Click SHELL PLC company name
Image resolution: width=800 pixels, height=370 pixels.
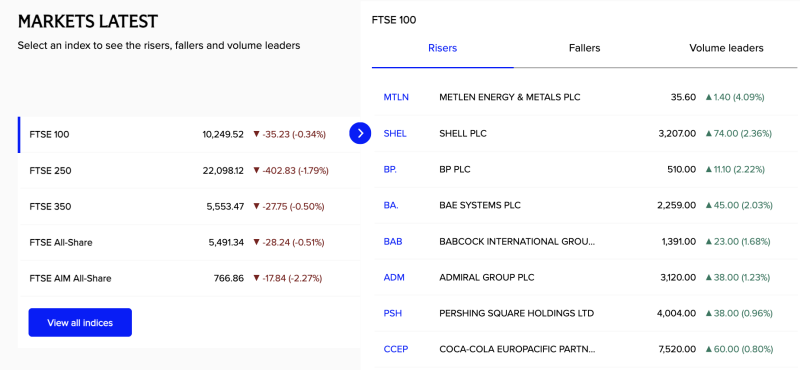click(x=463, y=134)
